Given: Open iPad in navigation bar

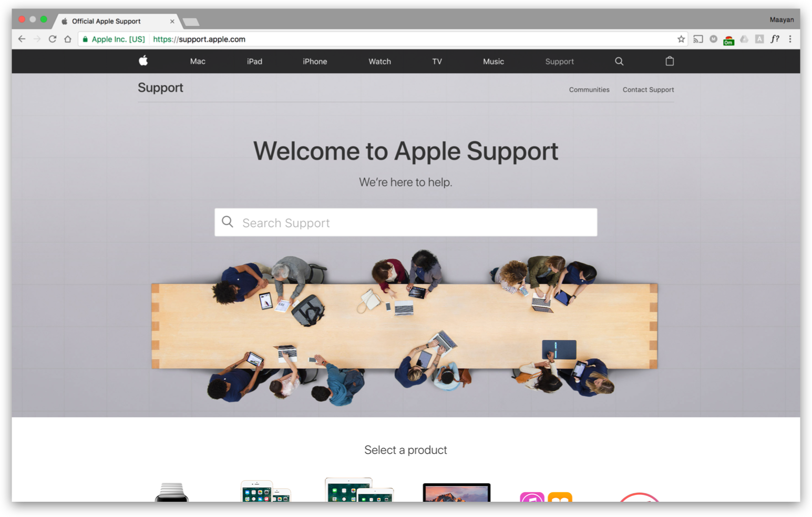Looking at the screenshot, I should 254,62.
